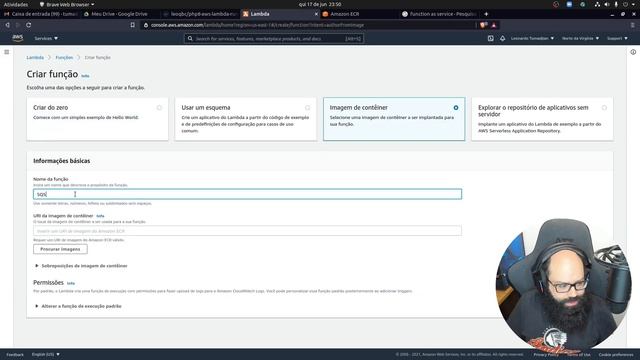Open the volume speaker icon
The width and height of the screenshot is (640, 360).
(x=607, y=4)
